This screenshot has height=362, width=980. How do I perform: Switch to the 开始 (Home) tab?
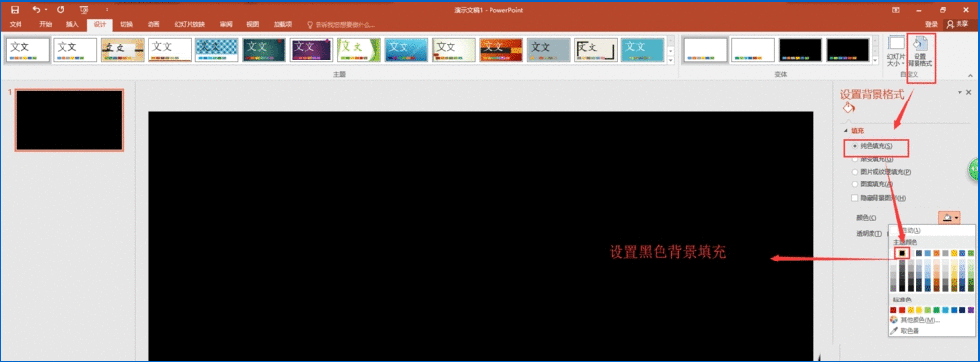click(46, 25)
